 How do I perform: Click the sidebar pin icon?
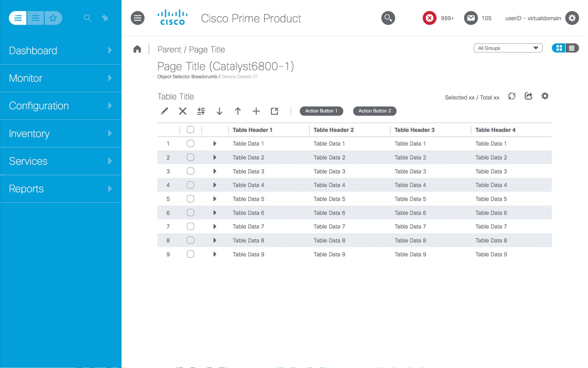pos(105,18)
